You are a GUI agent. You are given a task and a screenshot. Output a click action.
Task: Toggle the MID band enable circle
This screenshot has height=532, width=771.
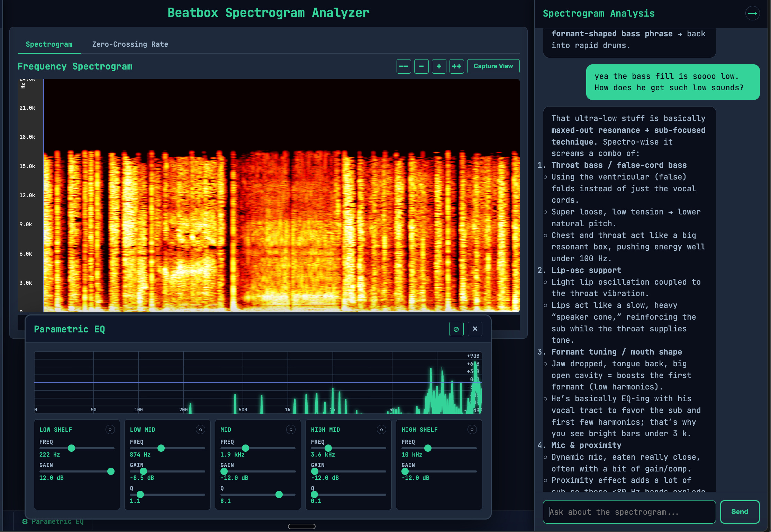point(291,430)
